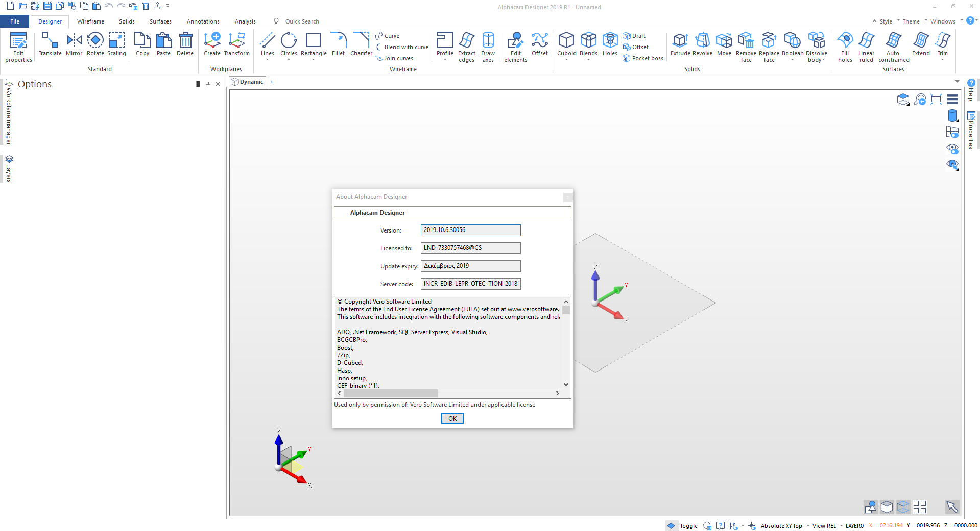Screen dimensions: 980x531
Task: Click the Extend surface tool
Action: [x=921, y=44]
